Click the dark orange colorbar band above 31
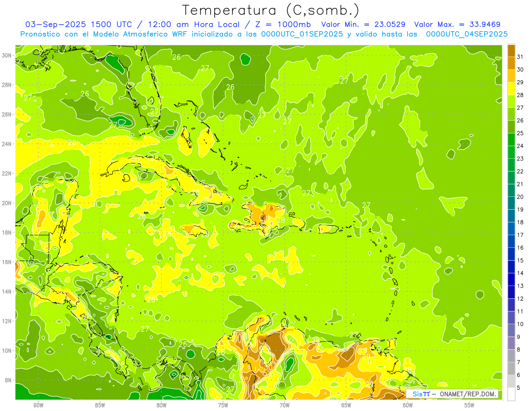 point(511,51)
